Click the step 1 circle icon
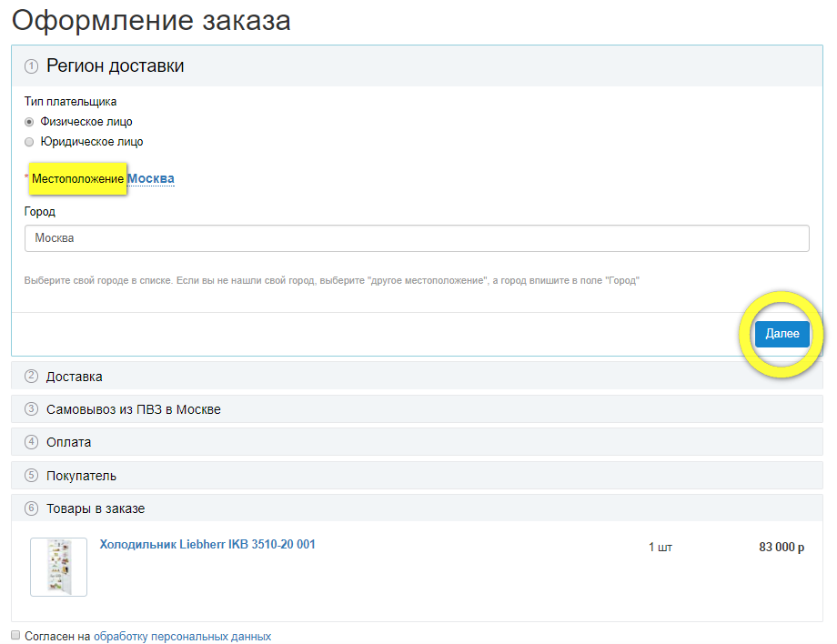This screenshot has width=837, height=644. coord(32,66)
